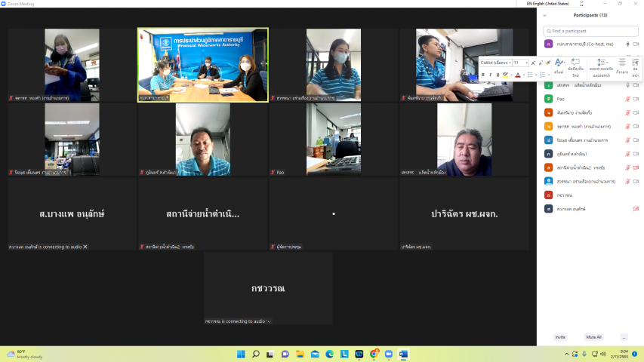The width and height of the screenshot is (644, 362).
Task: Select the Co-host (me) participant row
Action: coord(590,44)
